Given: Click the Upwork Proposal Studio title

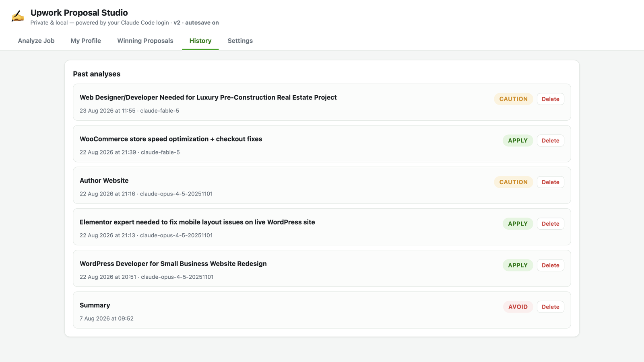Looking at the screenshot, I should [79, 12].
